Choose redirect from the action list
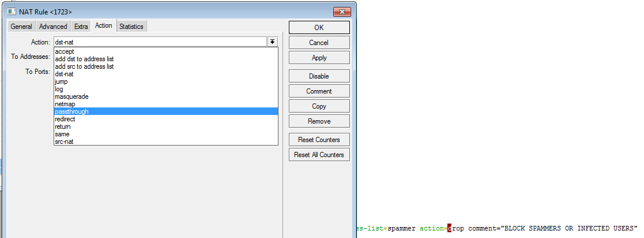Image resolution: width=644 pixels, height=238 pixels. pyautogui.click(x=166, y=119)
